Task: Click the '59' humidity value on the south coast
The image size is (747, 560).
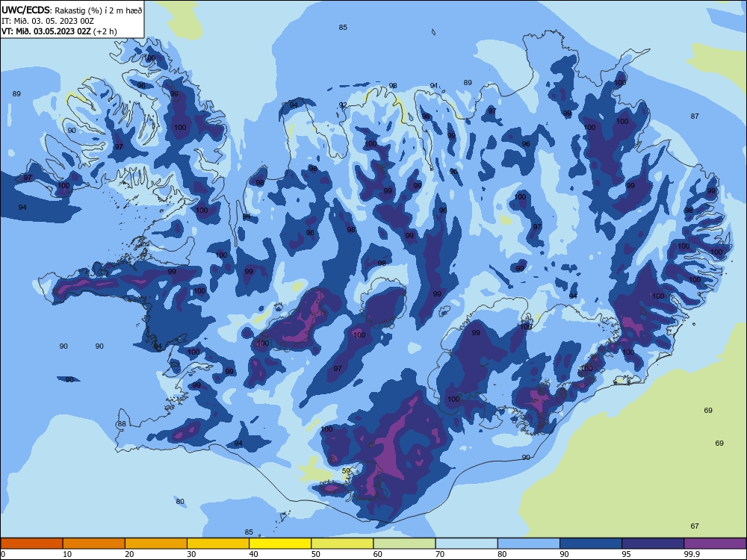Action: pos(347,470)
